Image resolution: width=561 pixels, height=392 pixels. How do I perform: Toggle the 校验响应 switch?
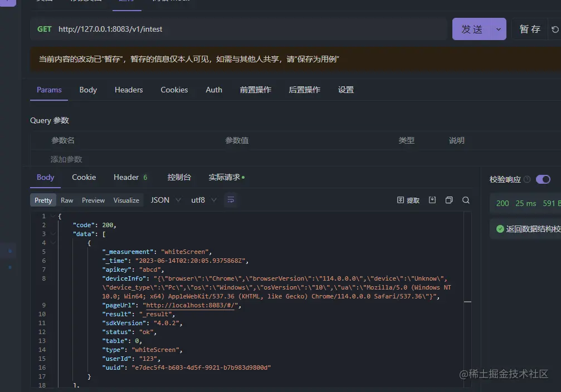tap(543, 179)
